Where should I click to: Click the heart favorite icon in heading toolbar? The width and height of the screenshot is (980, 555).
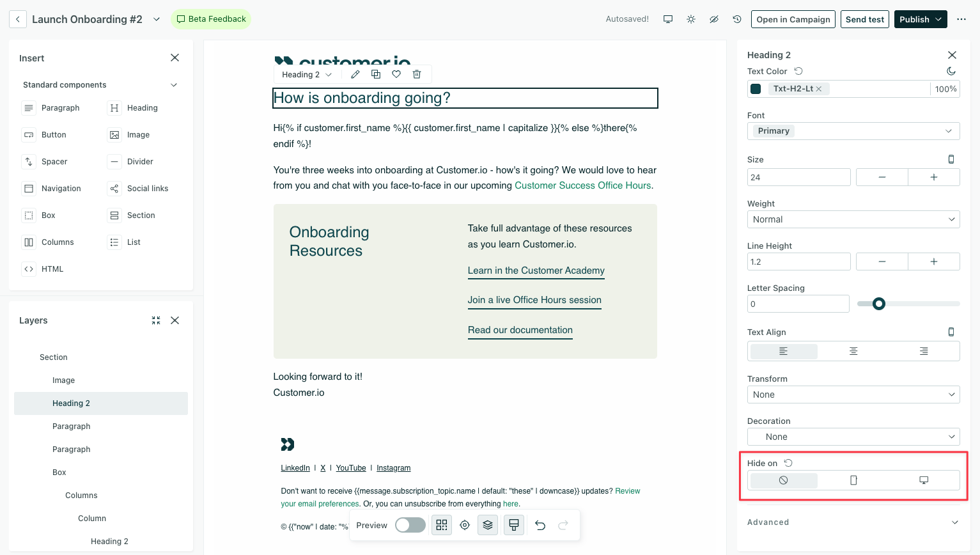[x=396, y=74]
